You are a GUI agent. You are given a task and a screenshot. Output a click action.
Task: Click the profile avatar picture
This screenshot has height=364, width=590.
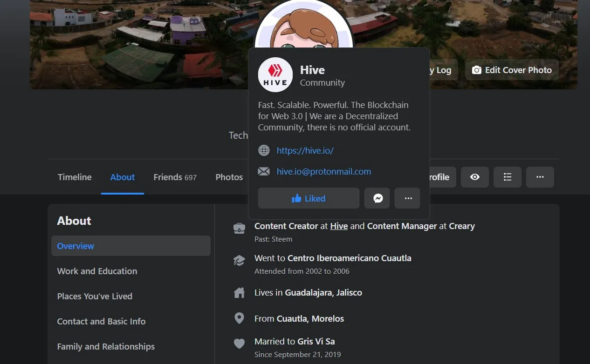click(303, 24)
